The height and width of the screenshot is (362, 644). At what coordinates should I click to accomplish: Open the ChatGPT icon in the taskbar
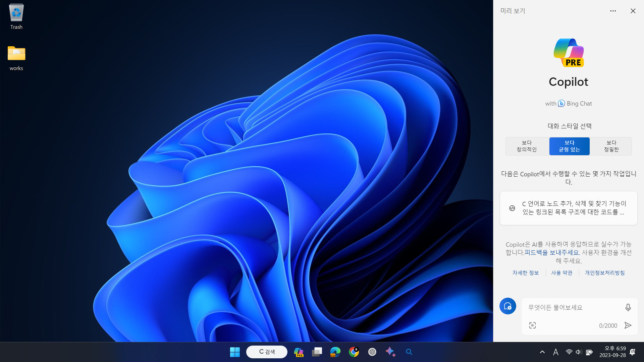tap(372, 352)
